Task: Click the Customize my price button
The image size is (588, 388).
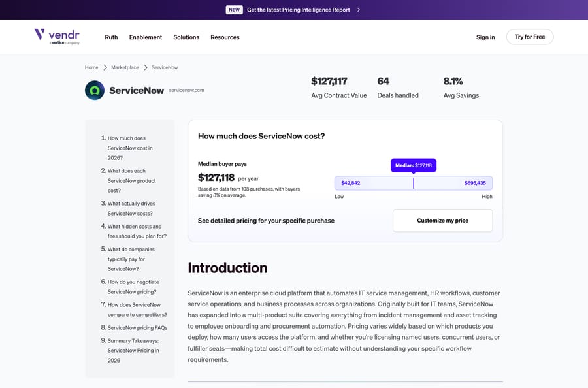Action: [442, 220]
